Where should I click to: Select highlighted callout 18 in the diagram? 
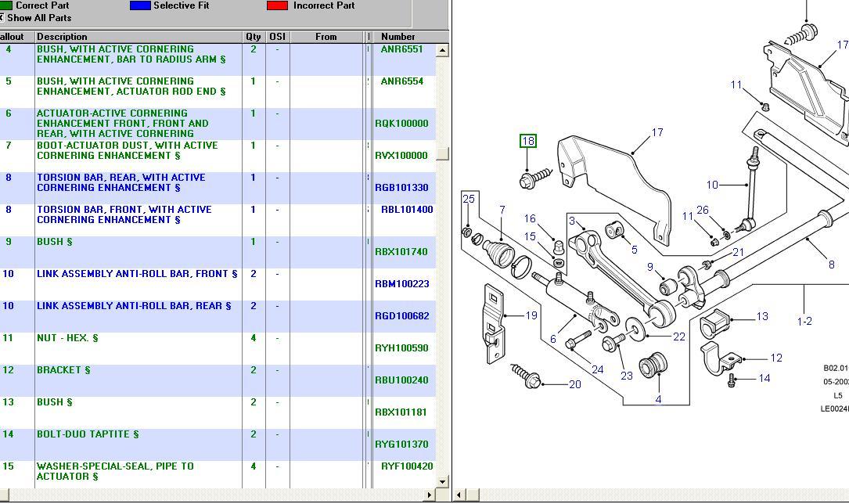(x=528, y=141)
